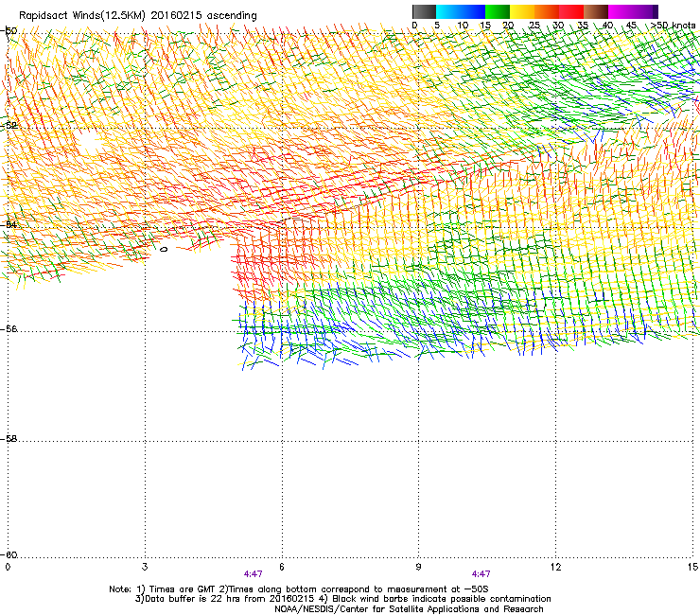This screenshot has width=700, height=615.
Task: Click the '>50 knots' legend label
Action: (x=674, y=26)
